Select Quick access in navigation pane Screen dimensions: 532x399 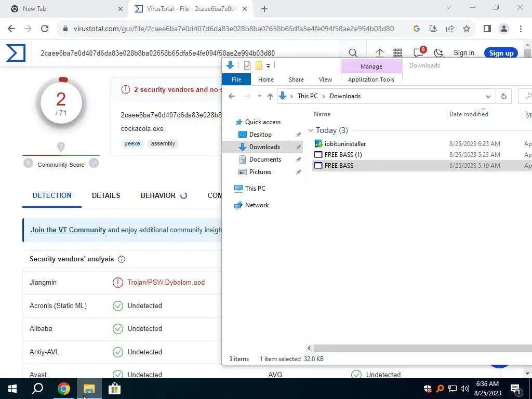click(x=262, y=122)
